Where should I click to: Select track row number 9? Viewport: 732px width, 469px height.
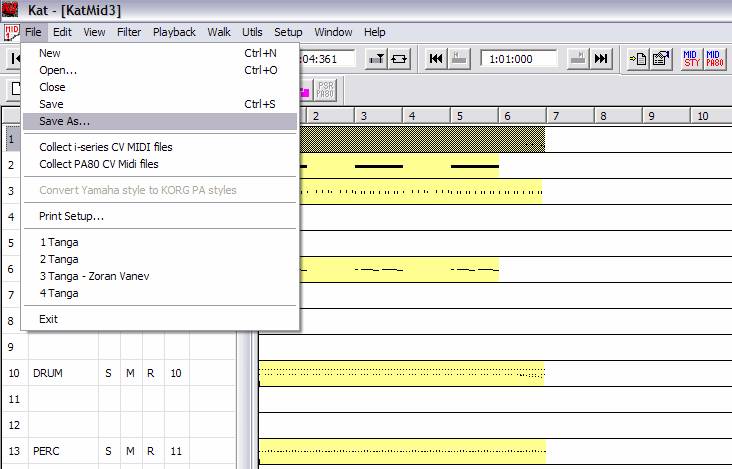click(11, 347)
